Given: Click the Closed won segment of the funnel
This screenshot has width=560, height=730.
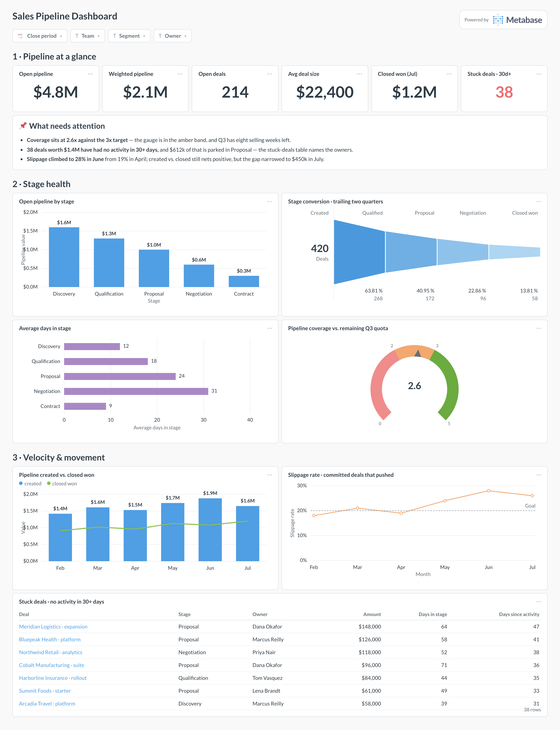Looking at the screenshot, I should click(515, 252).
